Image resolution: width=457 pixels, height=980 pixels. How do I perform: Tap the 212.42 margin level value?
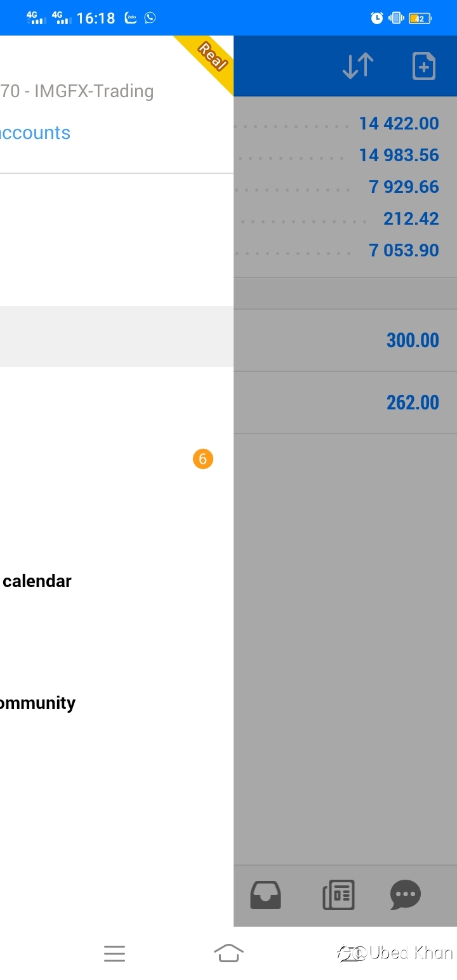411,218
